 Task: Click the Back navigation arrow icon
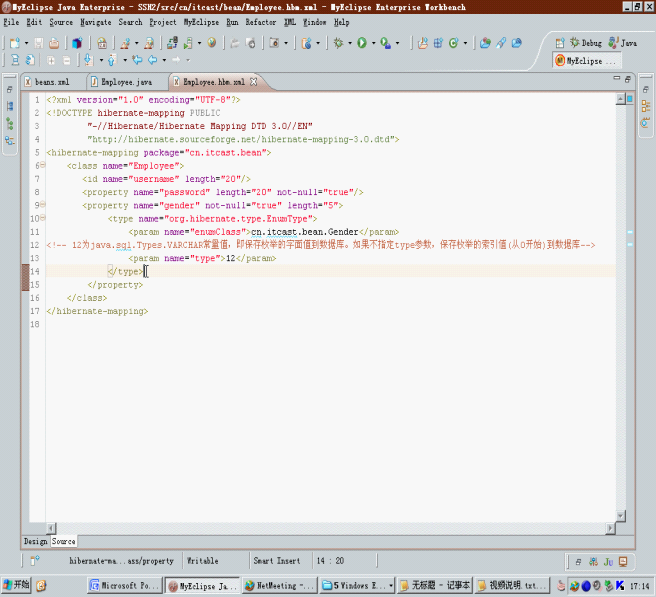point(151,60)
